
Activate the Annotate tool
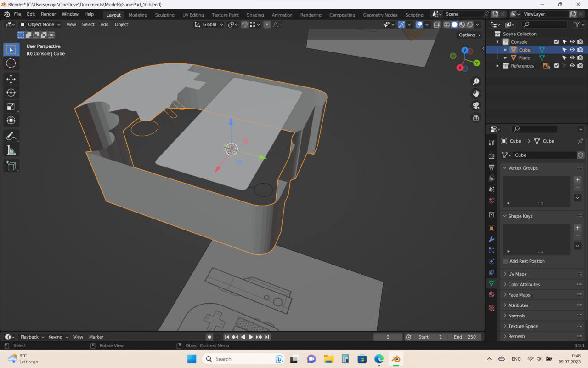pos(11,136)
